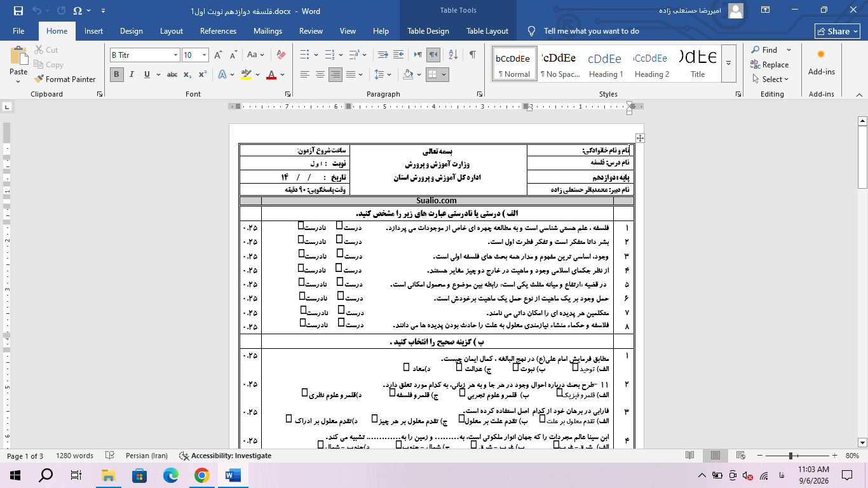Check نادرست box for question 3
Viewport: 868px width, 488px height.
pos(301,254)
